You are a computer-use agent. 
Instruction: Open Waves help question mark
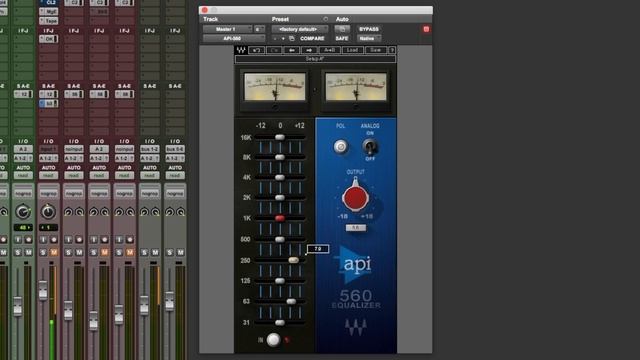[392, 50]
